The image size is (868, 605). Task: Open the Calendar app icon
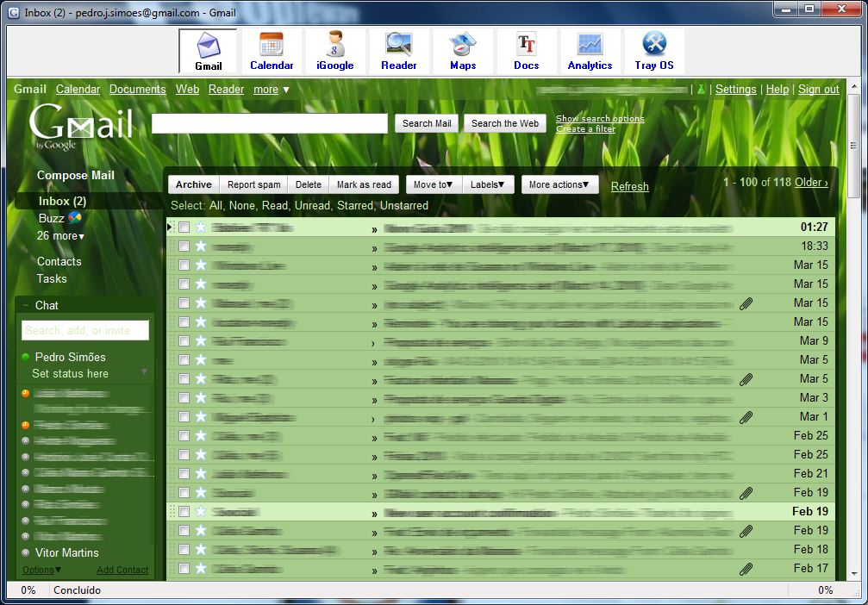(x=272, y=45)
